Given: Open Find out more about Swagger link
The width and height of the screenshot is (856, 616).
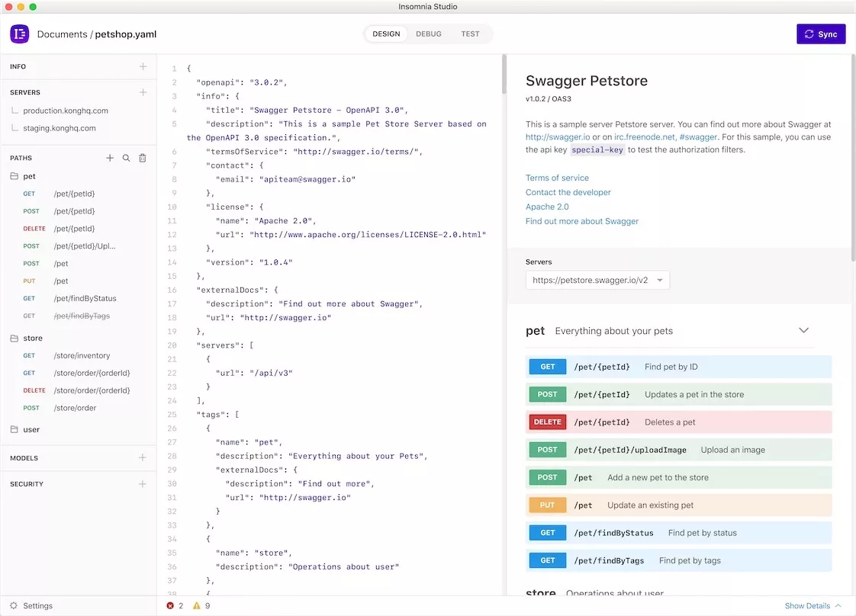Looking at the screenshot, I should click(x=582, y=221).
